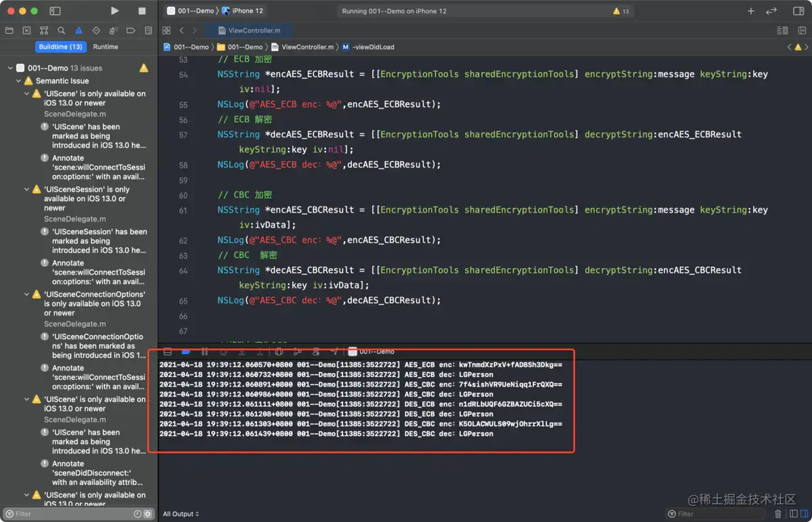Screen dimensions: 812x522
Task: Jump to previous issue in the jump bar
Action: pyautogui.click(x=789, y=47)
